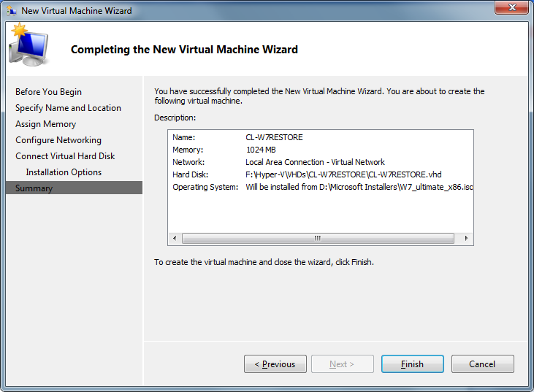534x392 pixels.
Task: Select the Assign Memory step
Action: pyautogui.click(x=45, y=124)
